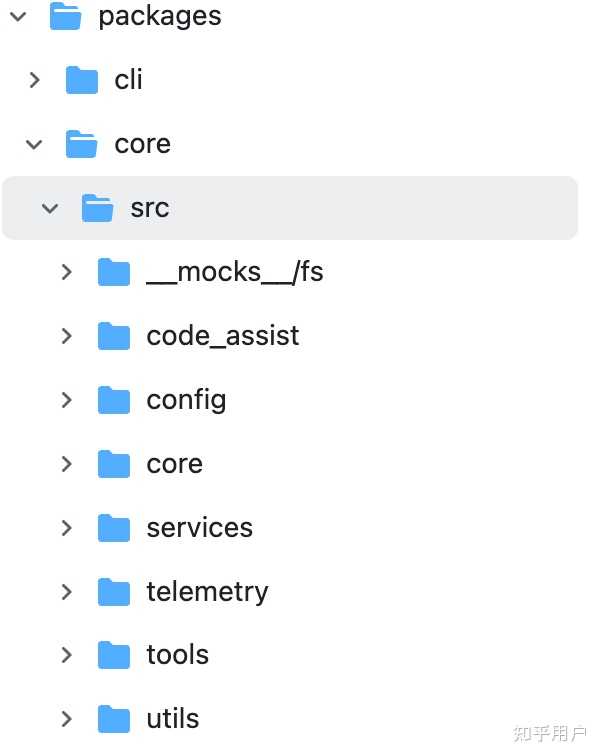Select the tools folder label
Viewport: 604px width, 754px height.
(177, 655)
